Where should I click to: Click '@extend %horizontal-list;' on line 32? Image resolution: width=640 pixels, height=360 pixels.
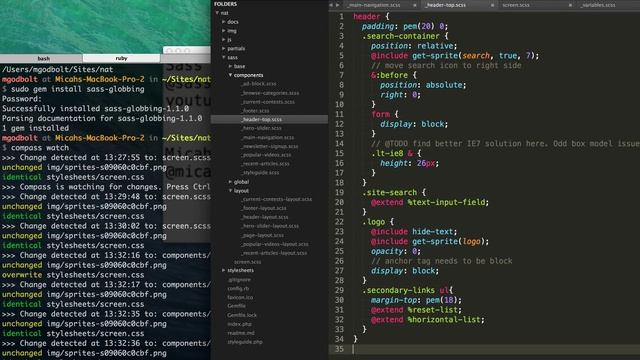pyautogui.click(x=427, y=320)
